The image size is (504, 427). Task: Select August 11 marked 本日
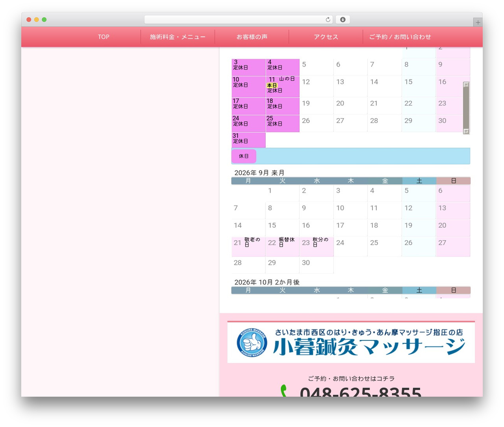pyautogui.click(x=282, y=87)
